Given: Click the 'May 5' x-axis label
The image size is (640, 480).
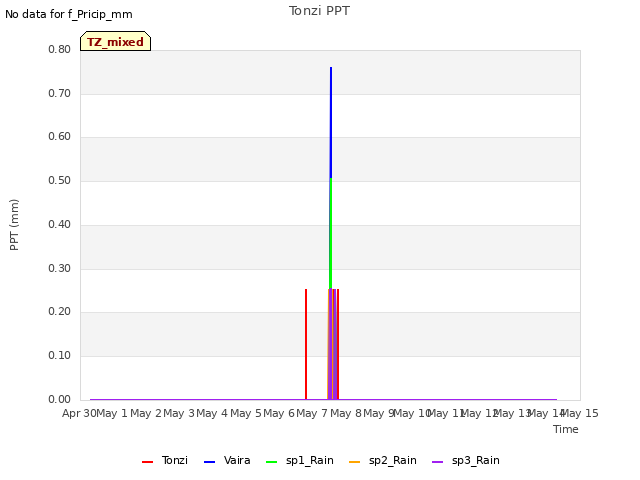Looking at the screenshot, I should point(246,413).
